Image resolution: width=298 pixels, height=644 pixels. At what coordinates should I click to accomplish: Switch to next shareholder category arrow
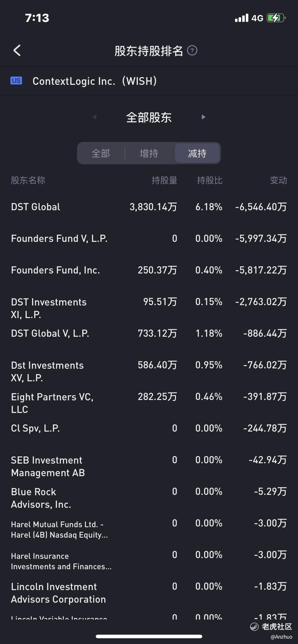tap(203, 117)
